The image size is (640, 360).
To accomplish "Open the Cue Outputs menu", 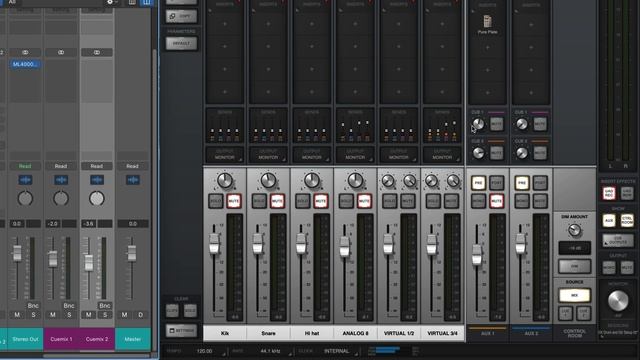I will click(x=618, y=240).
